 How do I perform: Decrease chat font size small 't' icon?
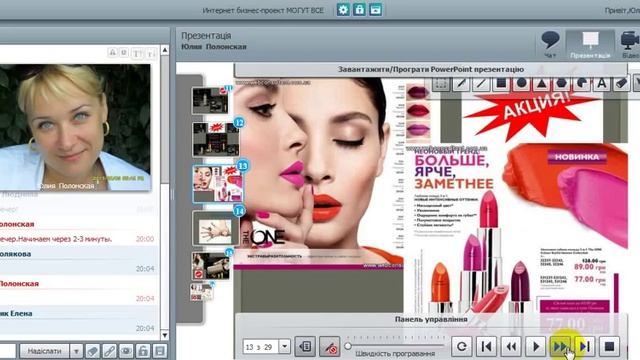coord(151,53)
